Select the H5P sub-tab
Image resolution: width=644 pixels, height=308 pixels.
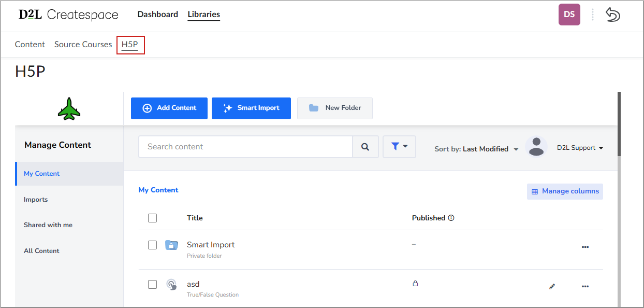[x=130, y=45]
